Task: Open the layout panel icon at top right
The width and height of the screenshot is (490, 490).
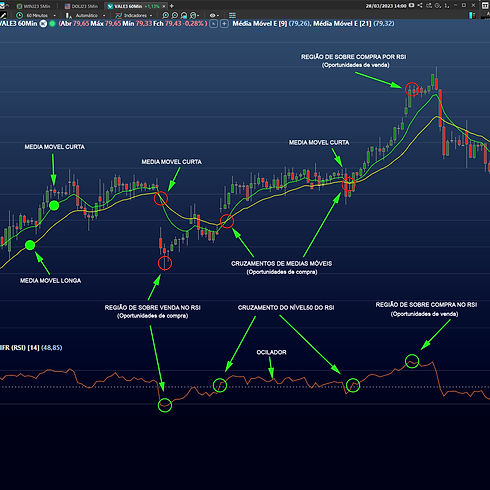Action: pyautogui.click(x=485, y=6)
